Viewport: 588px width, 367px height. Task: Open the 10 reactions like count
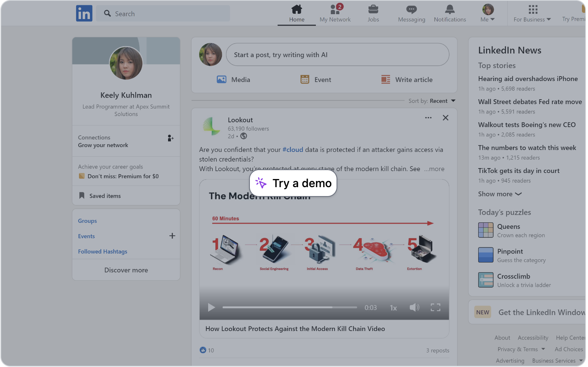pyautogui.click(x=207, y=350)
